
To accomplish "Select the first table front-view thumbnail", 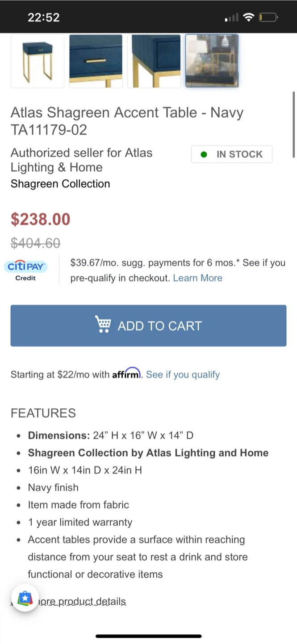I will click(38, 61).
